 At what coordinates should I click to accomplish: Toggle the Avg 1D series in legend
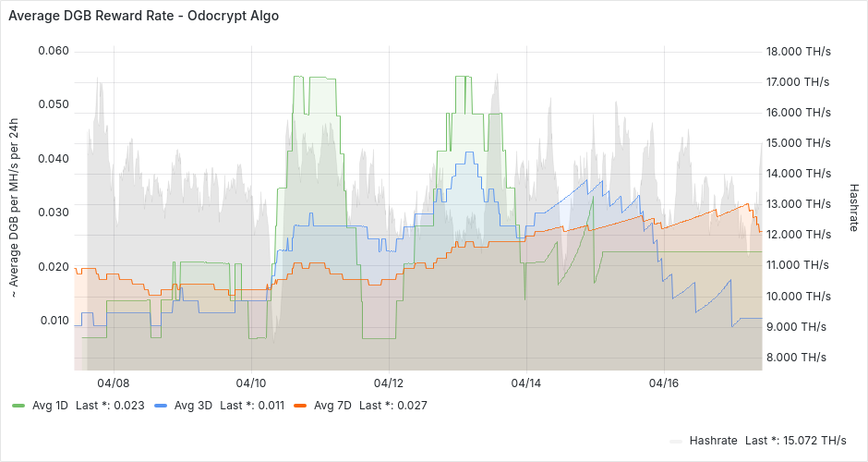tap(51, 406)
